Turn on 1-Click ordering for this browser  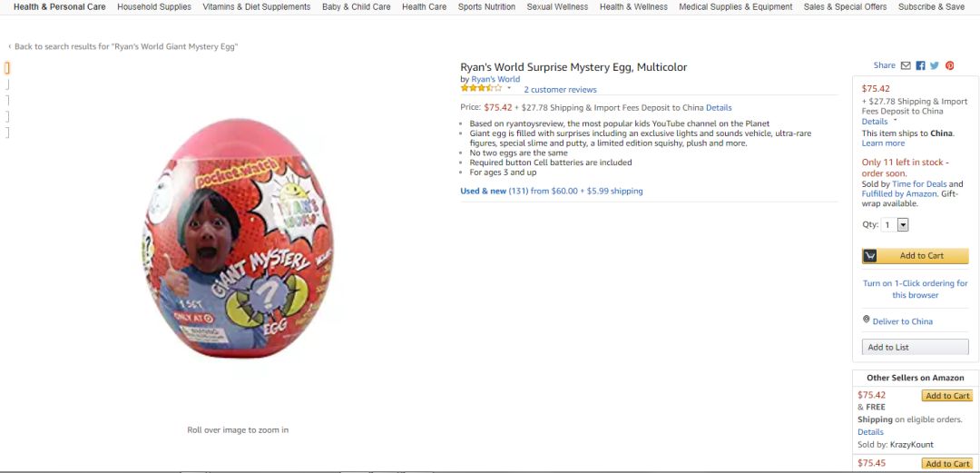[x=915, y=289]
